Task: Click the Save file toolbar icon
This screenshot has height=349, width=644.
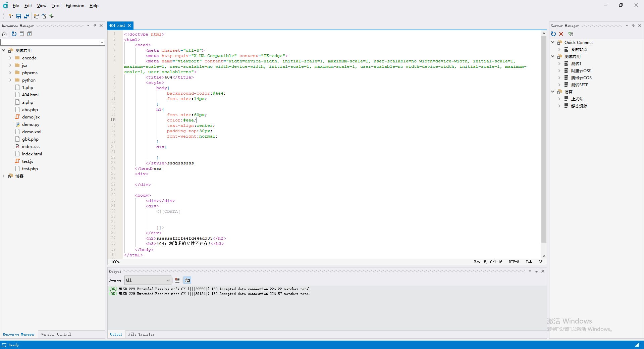Action: point(19,16)
